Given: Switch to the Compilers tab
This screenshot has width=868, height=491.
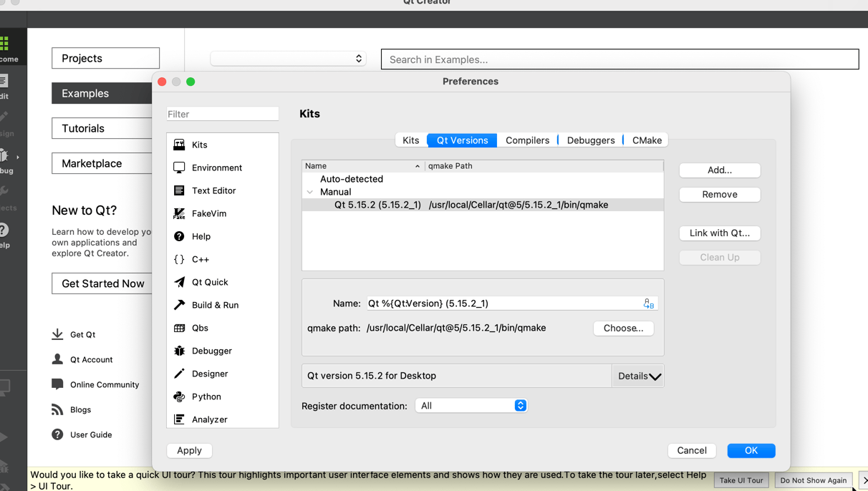Looking at the screenshot, I should 528,140.
